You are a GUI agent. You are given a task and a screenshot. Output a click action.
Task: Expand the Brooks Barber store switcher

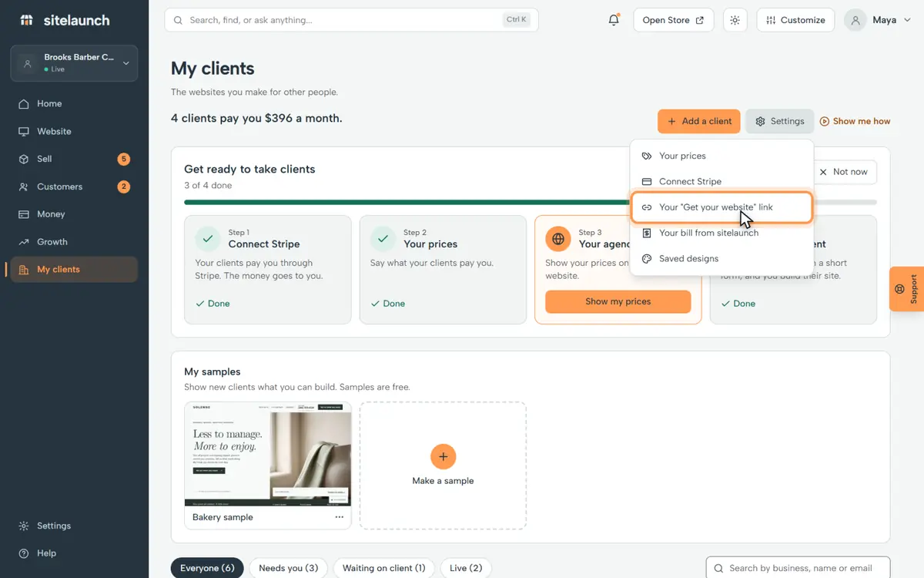pos(74,63)
